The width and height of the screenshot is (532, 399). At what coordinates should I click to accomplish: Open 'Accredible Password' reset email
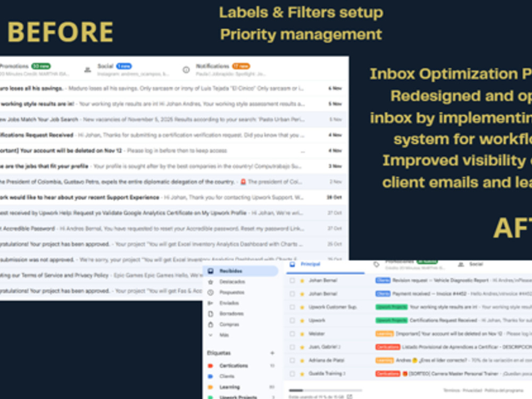173,229
